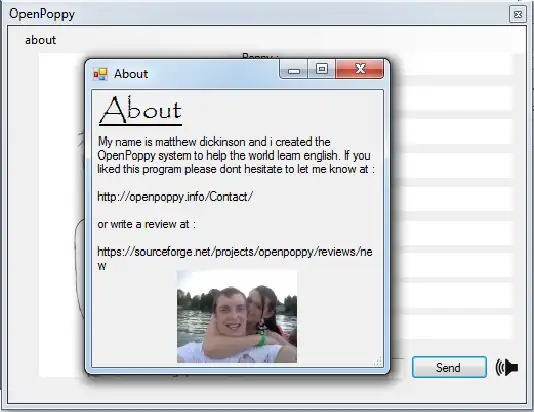Click the photo in About dialog
Viewport: 534px width, 412px height.
point(237,317)
